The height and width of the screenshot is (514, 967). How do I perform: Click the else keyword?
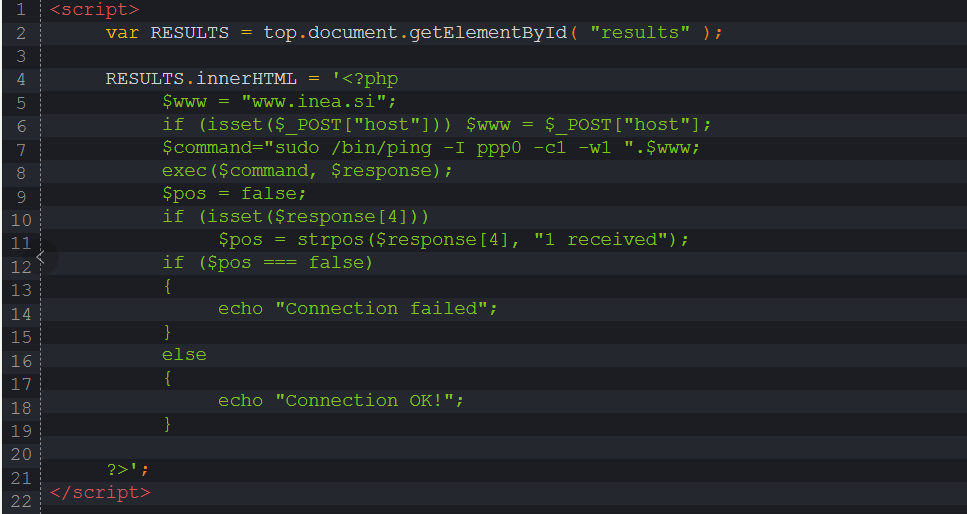coord(184,355)
